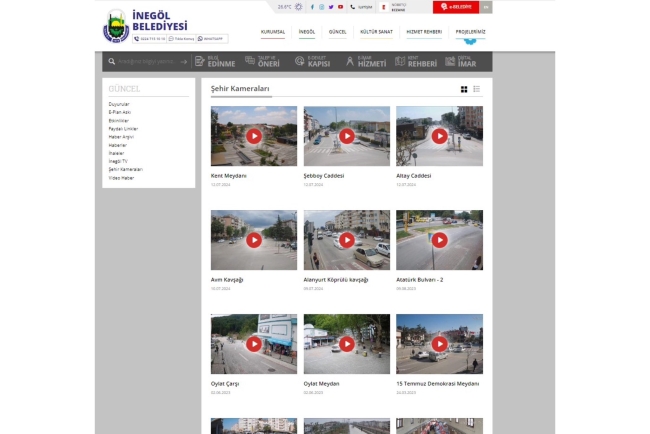Open the Etkinlikler sidebar link
This screenshot has width=650, height=434.
point(119,121)
